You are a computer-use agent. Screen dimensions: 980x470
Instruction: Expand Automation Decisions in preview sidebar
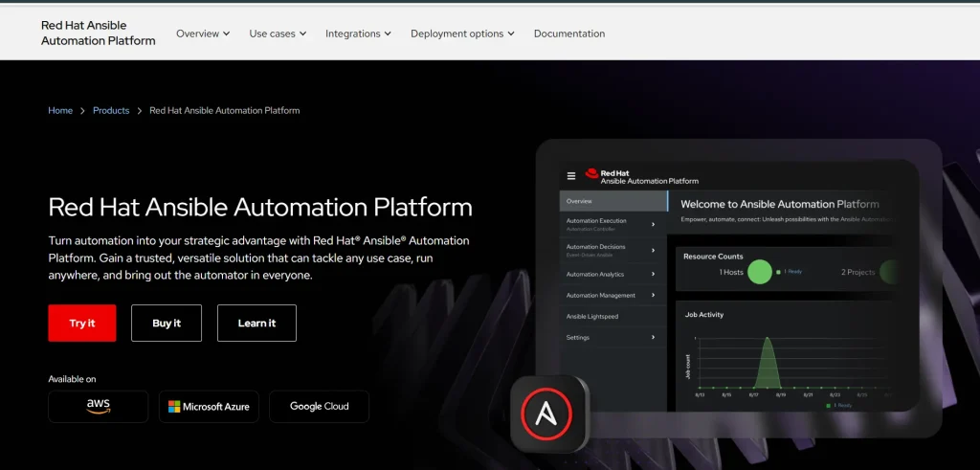pos(613,250)
